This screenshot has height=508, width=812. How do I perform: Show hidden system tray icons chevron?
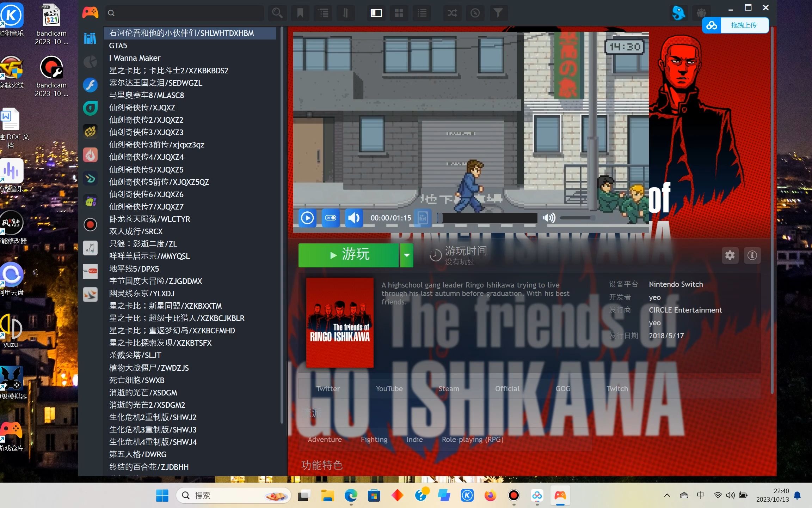(667, 495)
